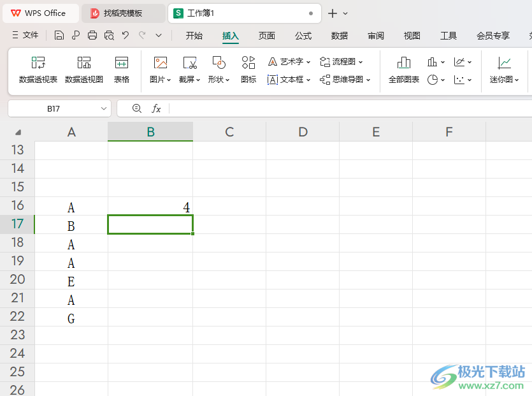This screenshot has width=532, height=396.
Task: Switch to the Home (开始) tab
Action: pos(194,36)
